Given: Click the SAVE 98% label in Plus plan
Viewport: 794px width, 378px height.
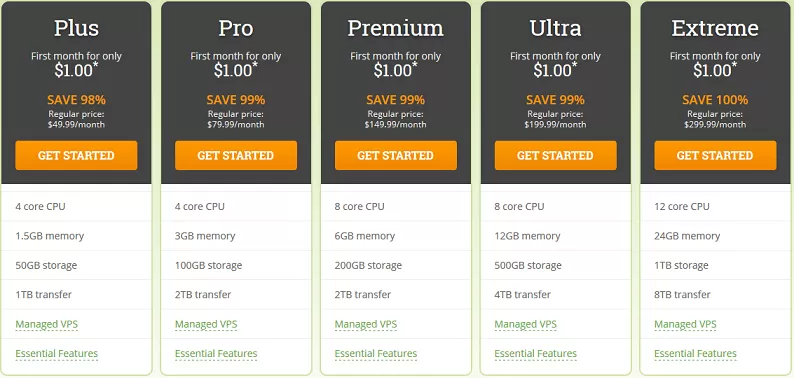Looking at the screenshot, I should 76,100.
